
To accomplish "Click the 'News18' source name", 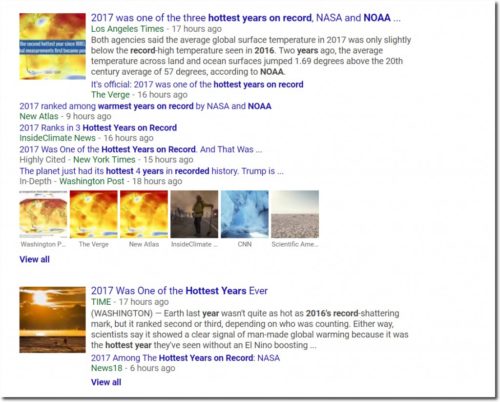I will (107, 368).
